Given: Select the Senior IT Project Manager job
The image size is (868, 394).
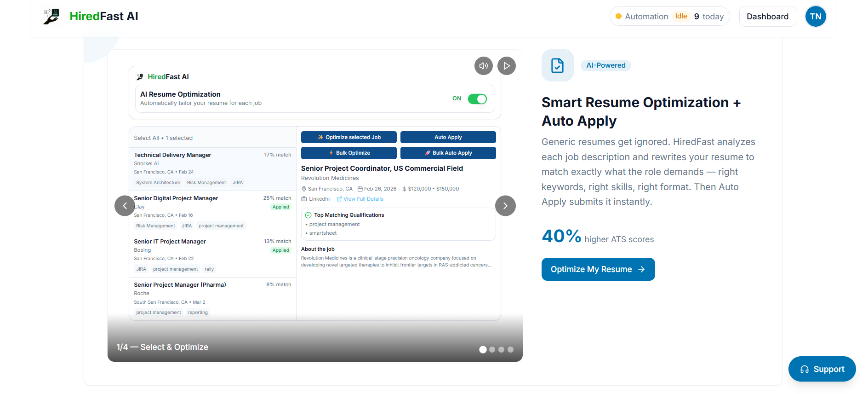Looking at the screenshot, I should tap(212, 255).
